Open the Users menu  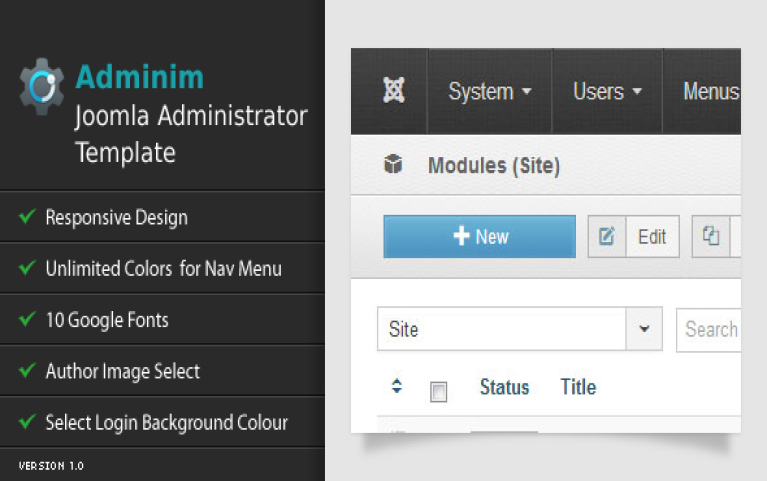coord(607,92)
